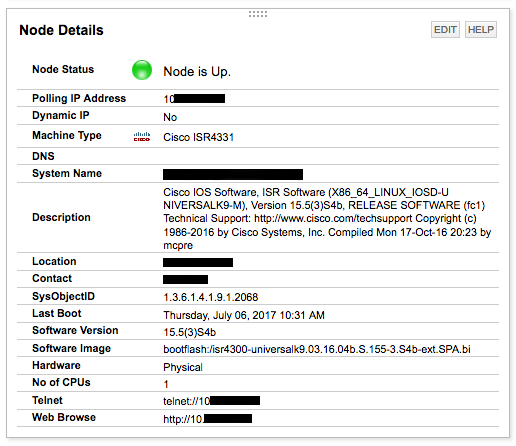
Task: Click the Dynamic IP value 'No'
Action: [x=170, y=117]
